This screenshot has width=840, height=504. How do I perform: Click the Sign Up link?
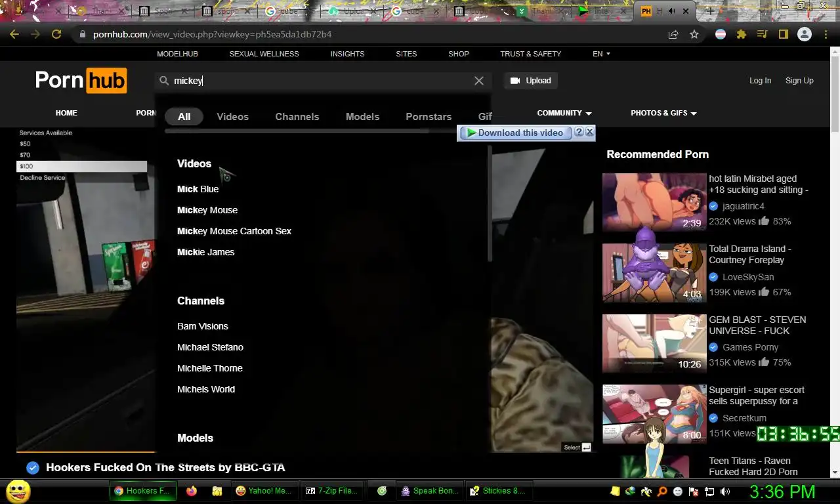click(799, 81)
